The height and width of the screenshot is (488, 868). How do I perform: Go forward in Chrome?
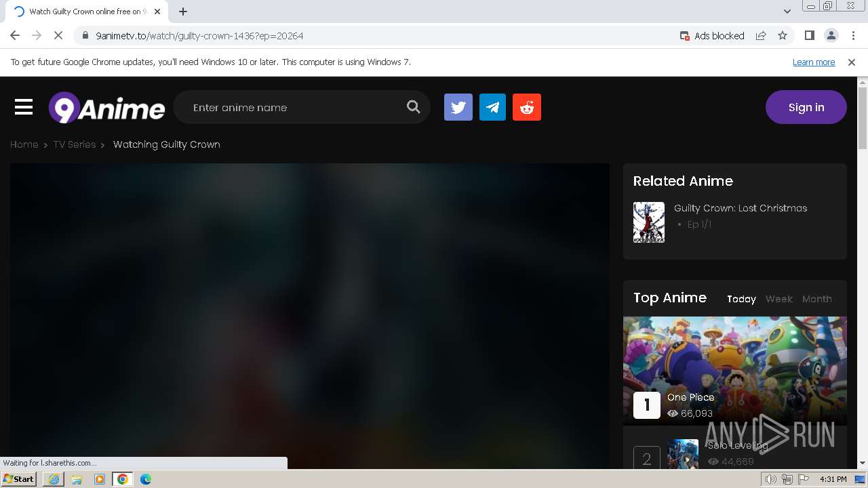(x=37, y=36)
